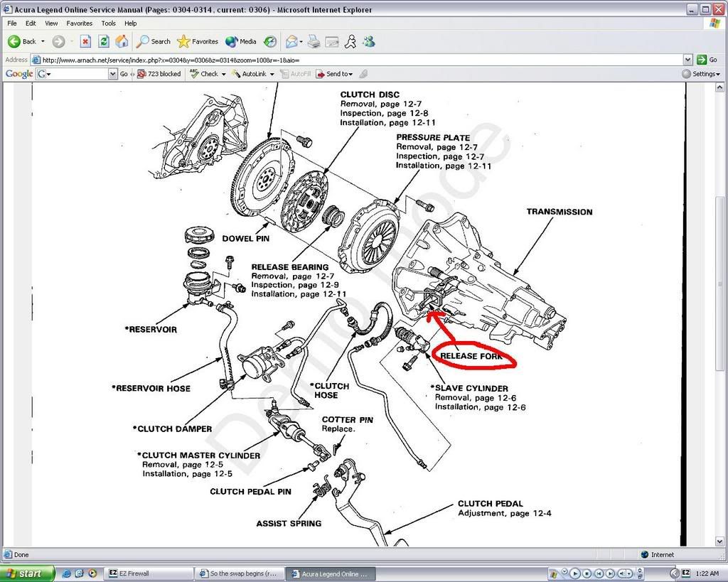Open the Help menu
The width and height of the screenshot is (728, 582).
tap(131, 23)
